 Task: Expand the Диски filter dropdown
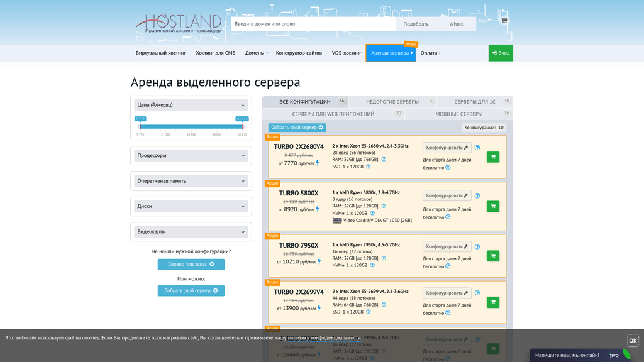[191, 206]
